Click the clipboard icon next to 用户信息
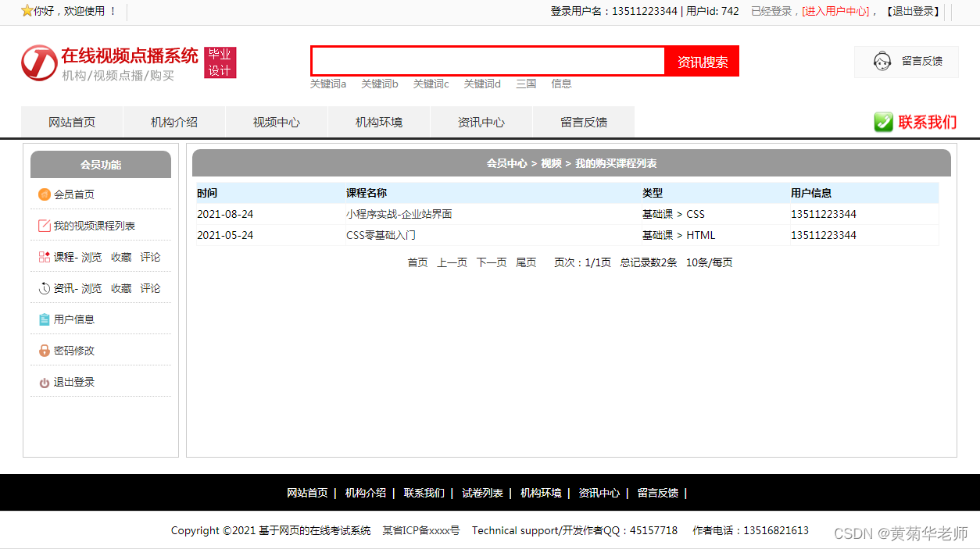This screenshot has width=980, height=549. 45,319
